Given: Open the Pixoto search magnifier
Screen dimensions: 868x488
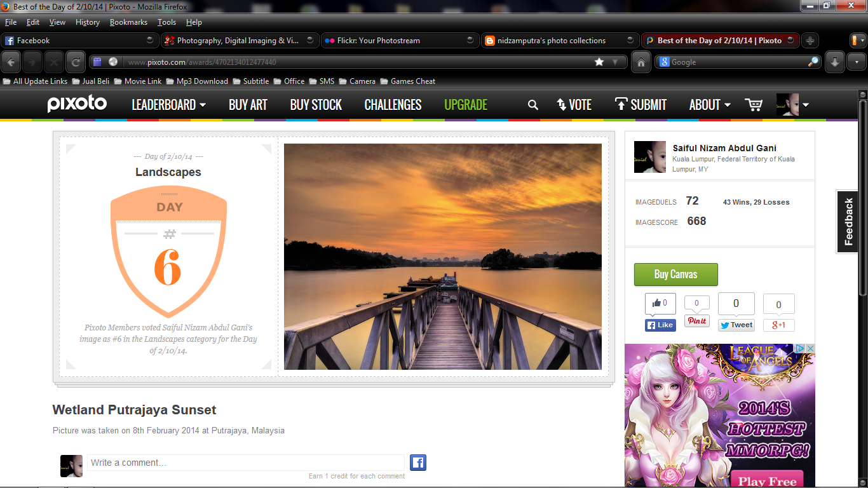Looking at the screenshot, I should [532, 105].
